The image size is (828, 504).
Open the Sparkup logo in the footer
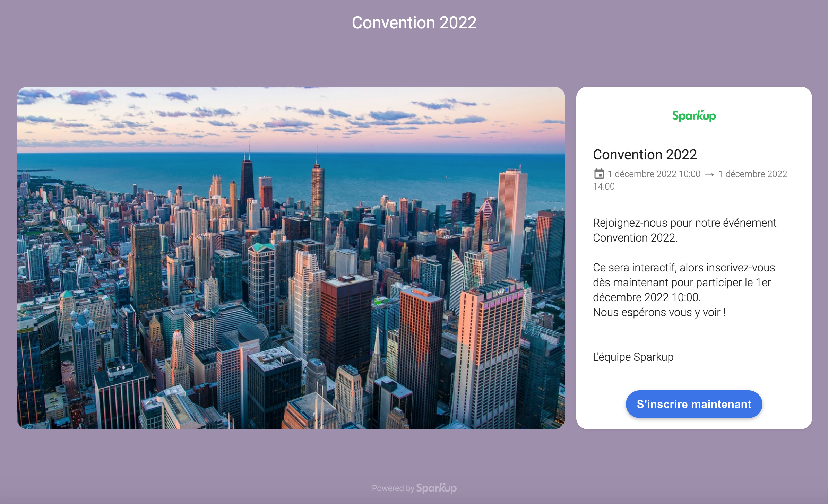point(436,488)
